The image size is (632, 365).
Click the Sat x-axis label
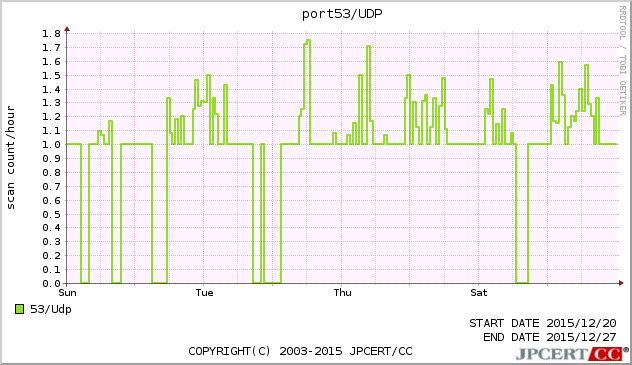479,292
